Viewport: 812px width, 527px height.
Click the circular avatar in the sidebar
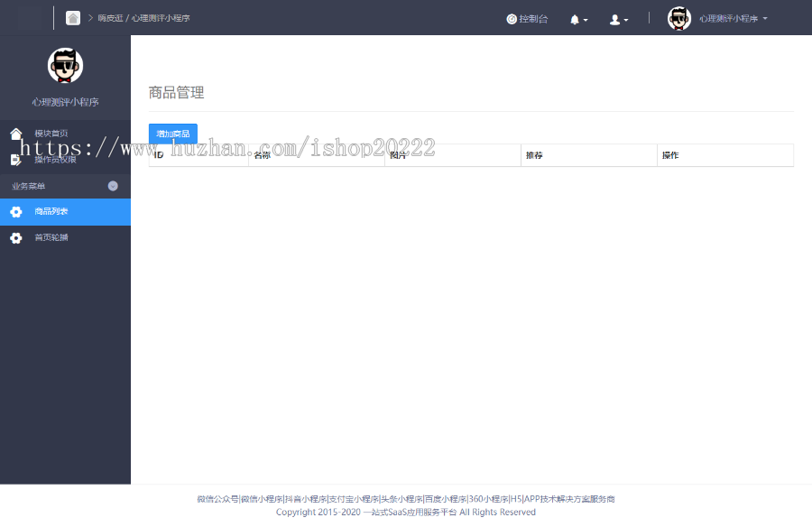(x=65, y=65)
